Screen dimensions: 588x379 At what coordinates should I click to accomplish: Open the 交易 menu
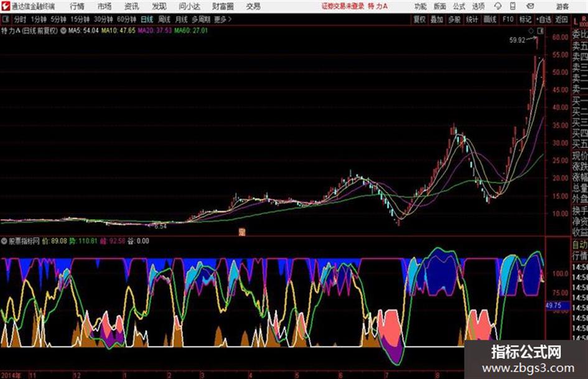click(x=253, y=6)
